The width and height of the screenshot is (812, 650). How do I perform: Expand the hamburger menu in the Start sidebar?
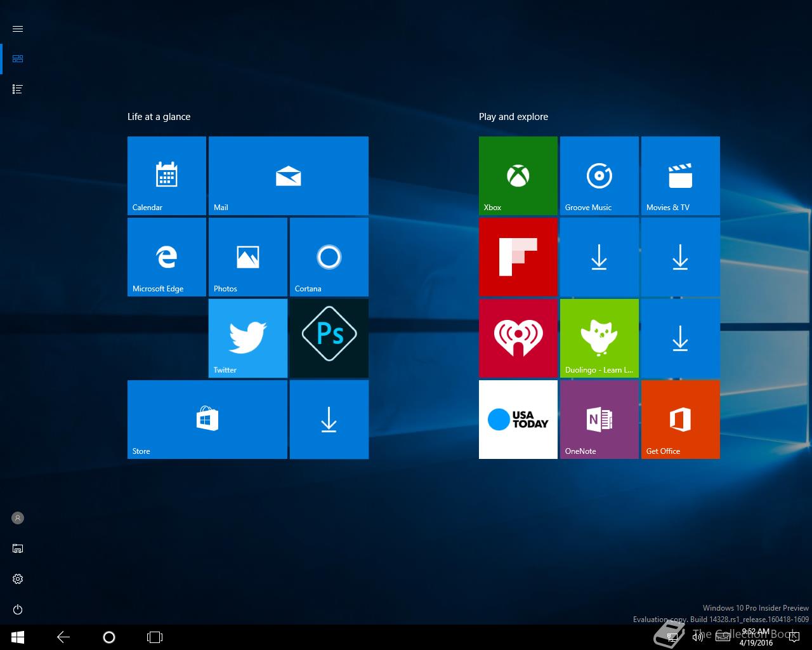(18, 29)
